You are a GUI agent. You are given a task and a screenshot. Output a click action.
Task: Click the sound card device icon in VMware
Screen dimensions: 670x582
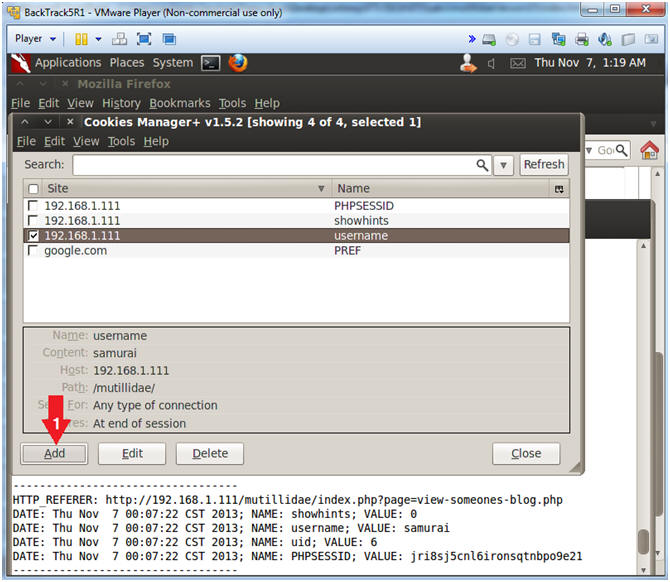point(605,40)
